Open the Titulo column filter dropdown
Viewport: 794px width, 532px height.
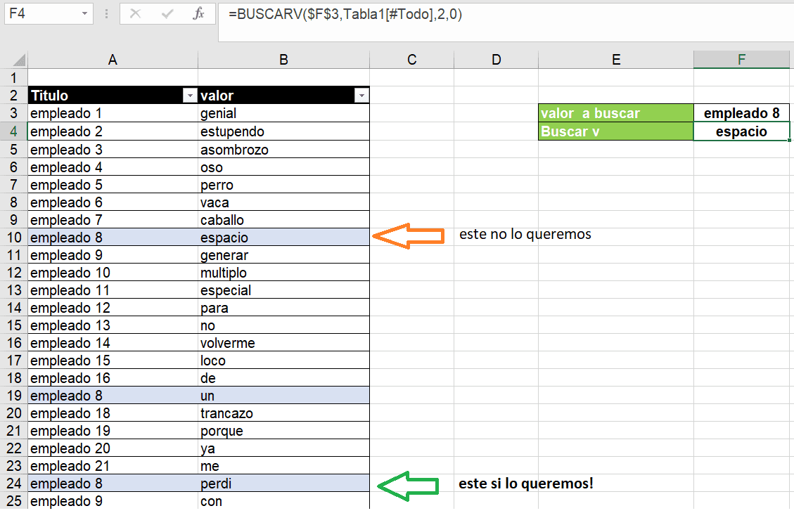click(190, 95)
